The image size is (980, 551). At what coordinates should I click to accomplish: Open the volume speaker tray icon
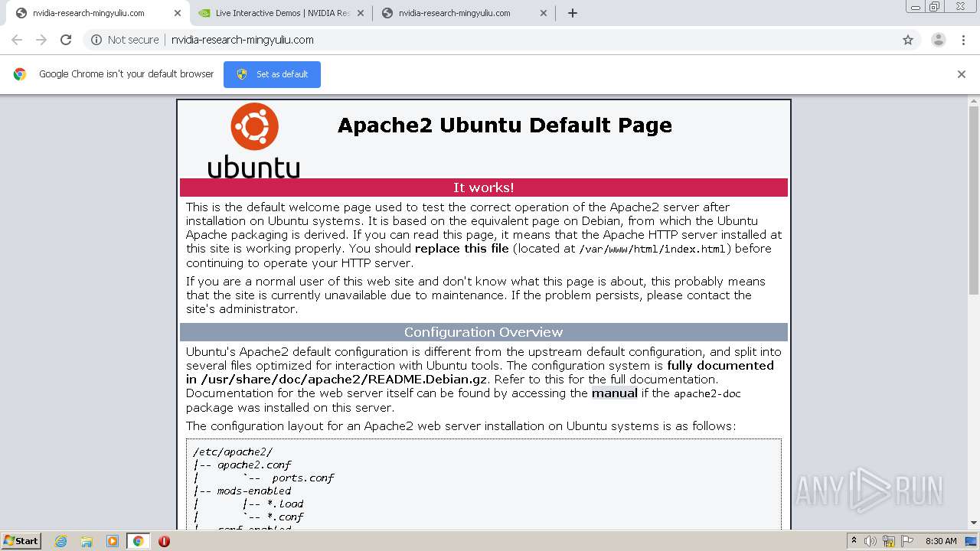871,541
